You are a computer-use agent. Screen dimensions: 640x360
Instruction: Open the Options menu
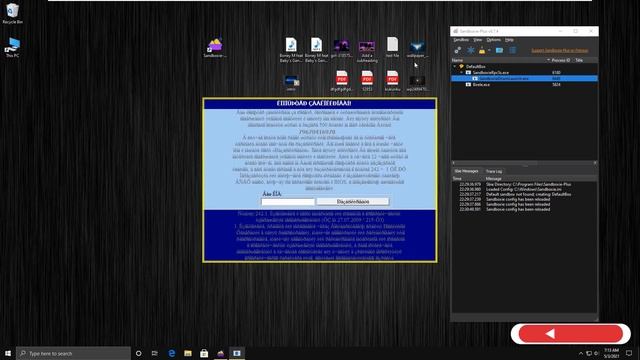point(493,40)
